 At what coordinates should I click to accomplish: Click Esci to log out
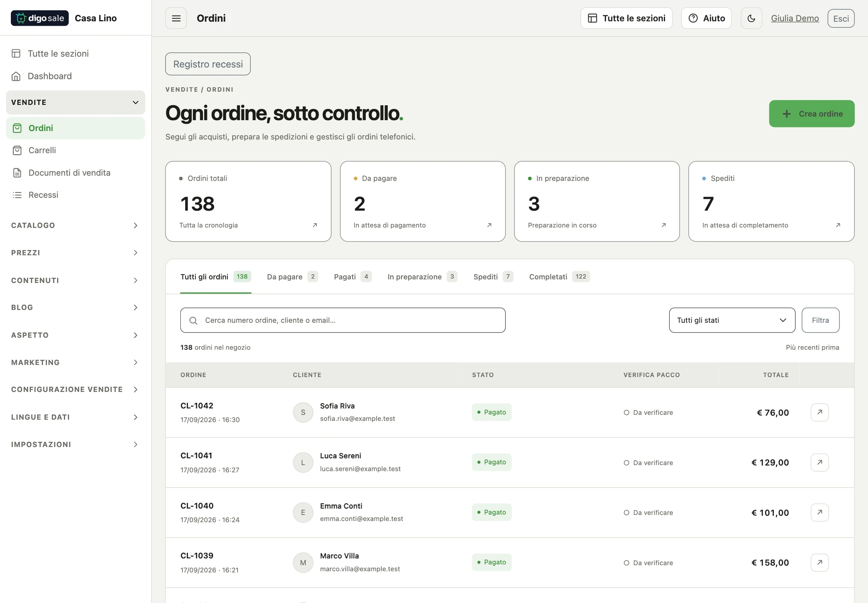point(841,18)
